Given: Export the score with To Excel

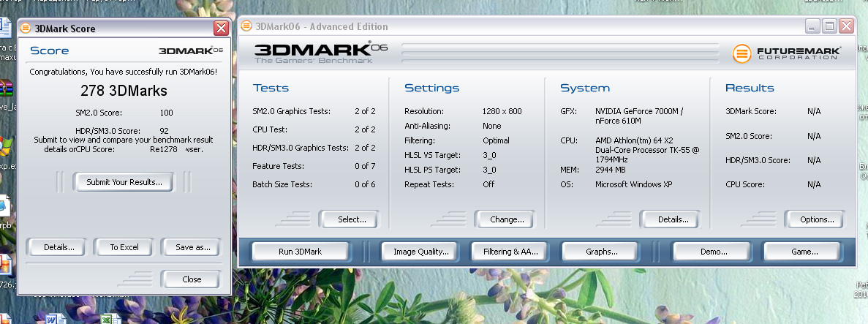Looking at the screenshot, I should point(124,247).
